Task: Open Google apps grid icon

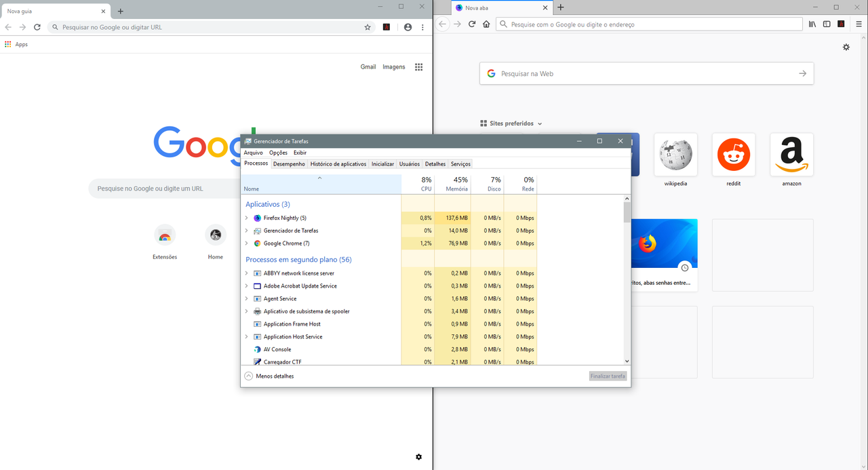Action: click(x=419, y=66)
